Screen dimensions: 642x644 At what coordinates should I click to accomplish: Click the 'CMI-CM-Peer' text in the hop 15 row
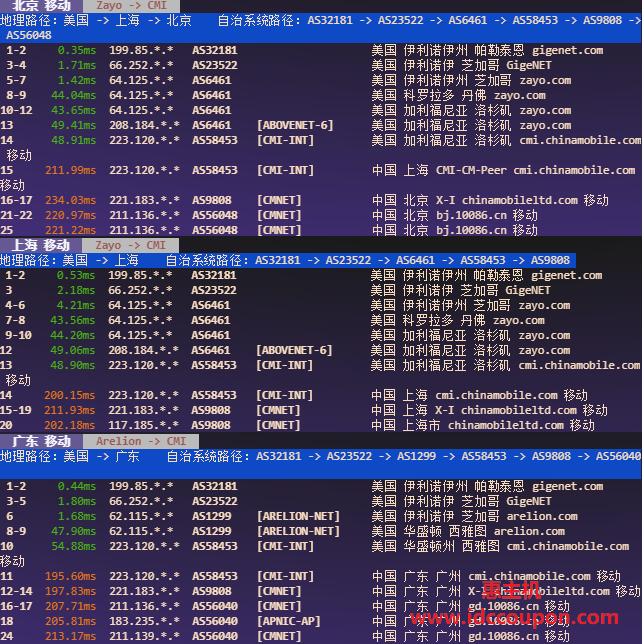pos(471,170)
